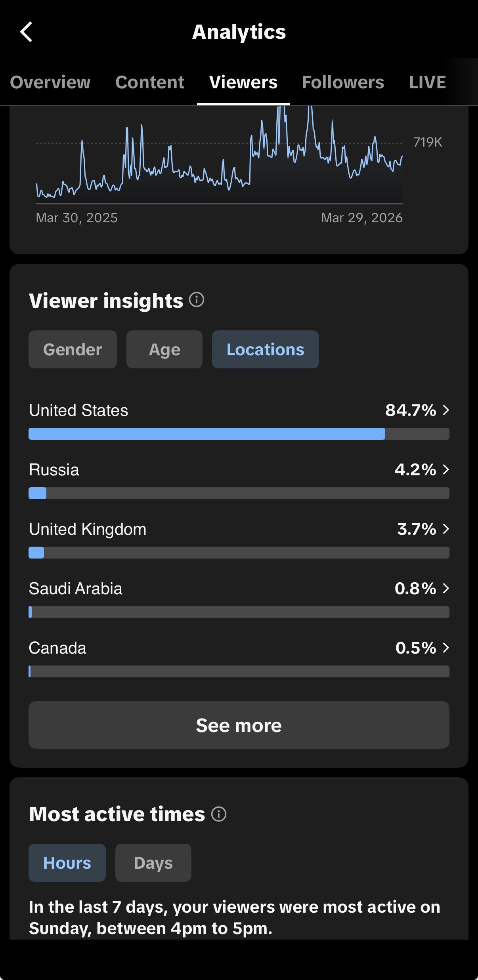
Task: Open Canada chevron details
Action: coord(446,648)
